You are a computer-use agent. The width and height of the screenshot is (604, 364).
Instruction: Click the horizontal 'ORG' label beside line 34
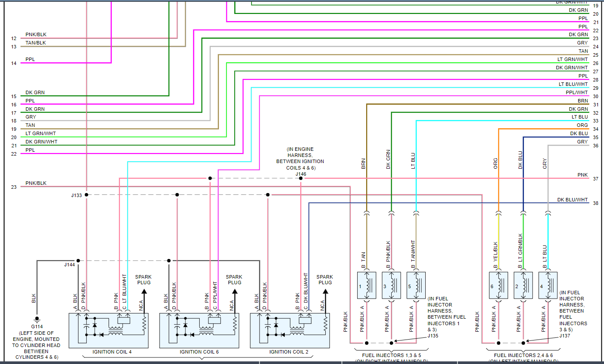tap(582, 125)
